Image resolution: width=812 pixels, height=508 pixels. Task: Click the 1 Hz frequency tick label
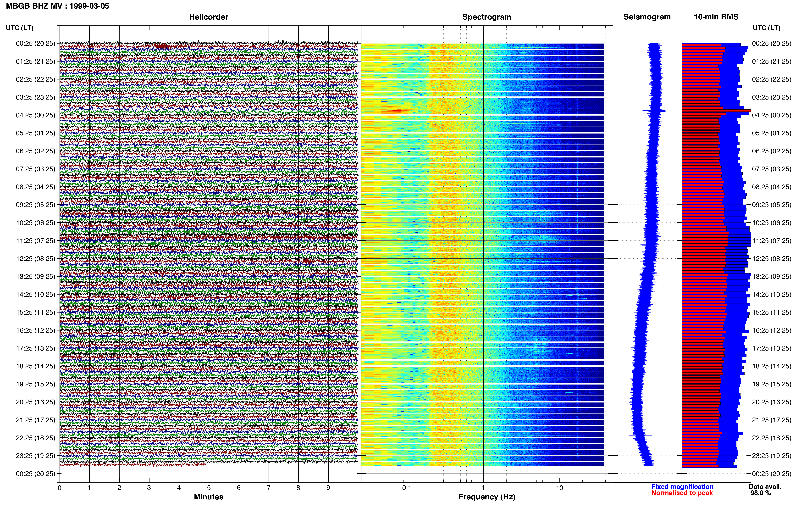(483, 487)
